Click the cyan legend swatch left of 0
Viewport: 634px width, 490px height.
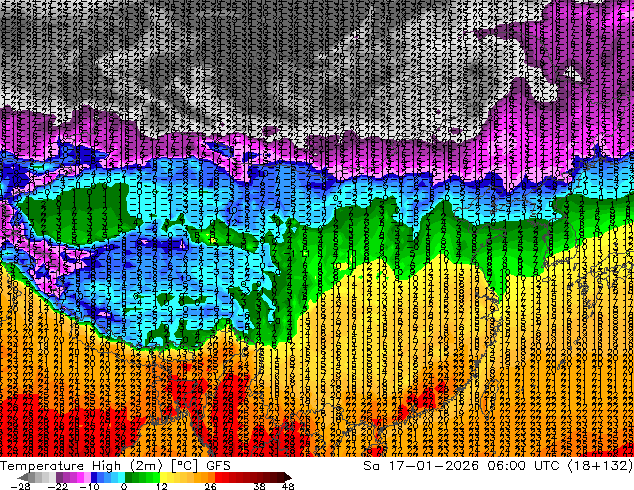pyautogui.click(x=121, y=477)
